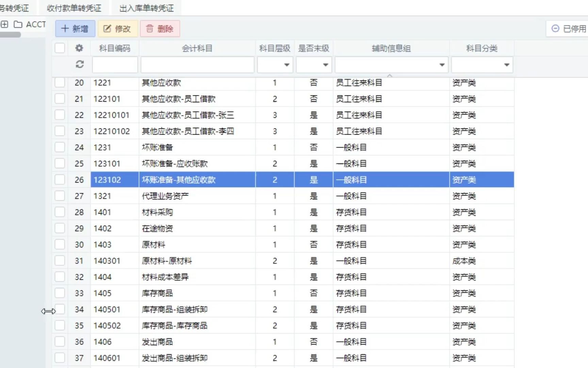Click the code cell 1404
The width and height of the screenshot is (588, 368).
tap(115, 277)
